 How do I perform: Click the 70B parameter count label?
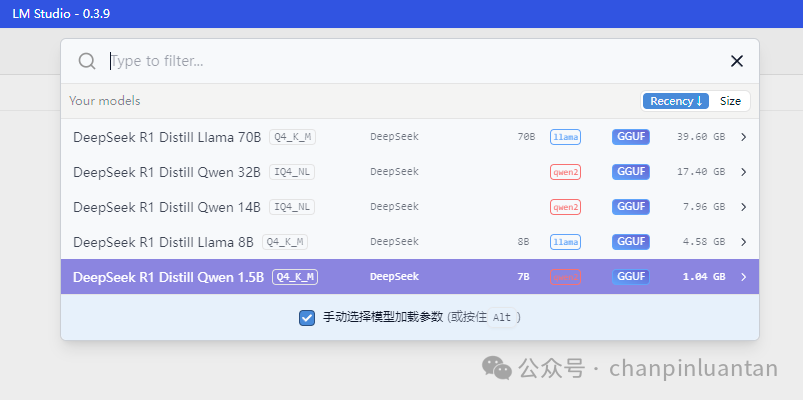point(526,137)
